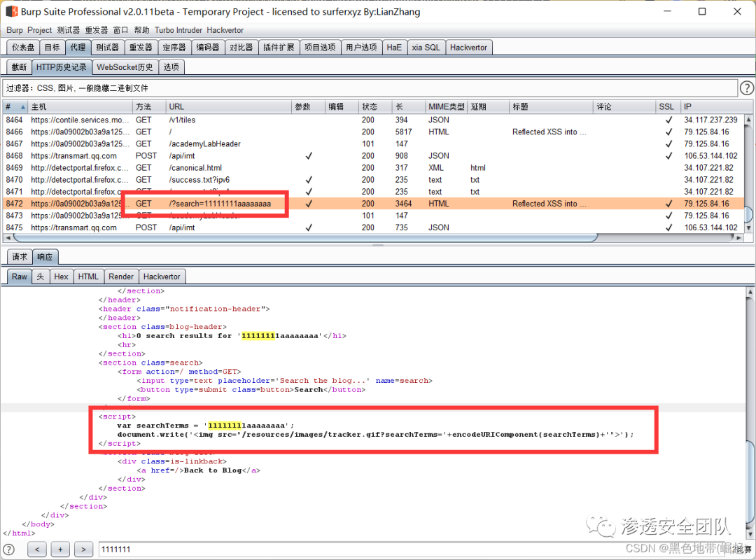Image resolution: width=756 pixels, height=560 pixels.
Task: Select the 头 response view tab
Action: 41,277
